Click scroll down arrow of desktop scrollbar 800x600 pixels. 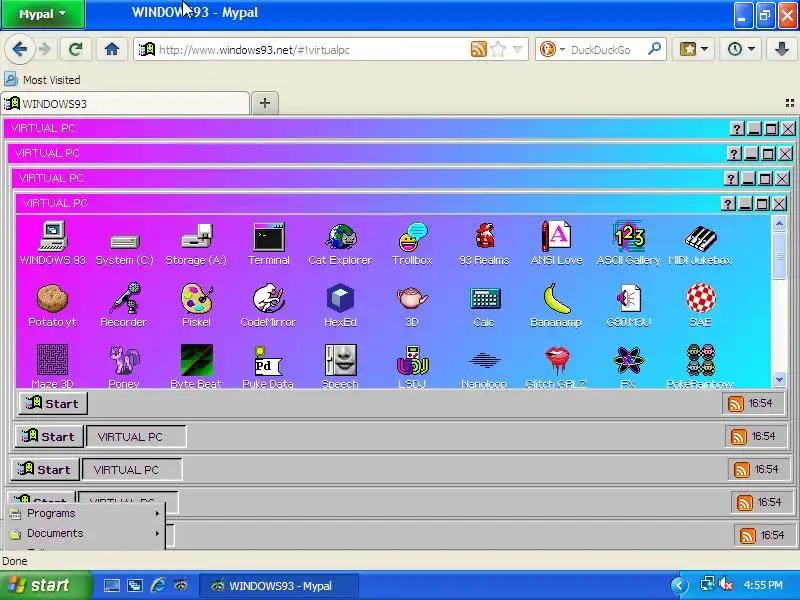[x=779, y=380]
